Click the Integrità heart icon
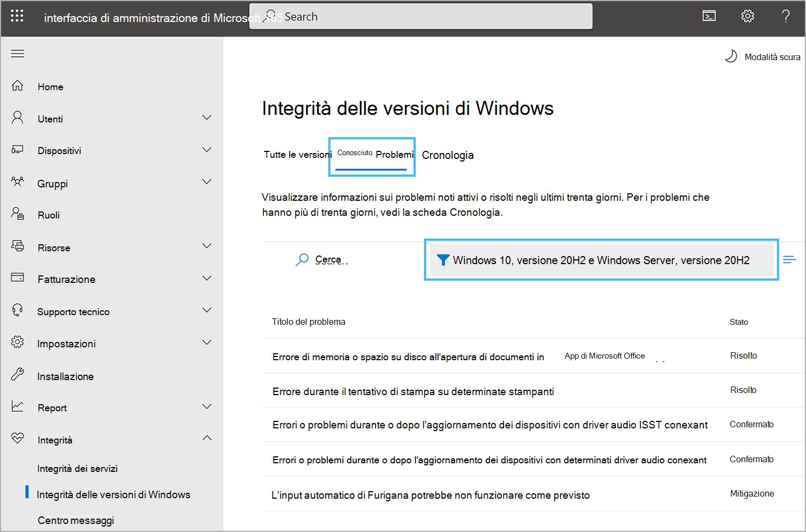Viewport: 806px width, 532px height. coord(18,438)
